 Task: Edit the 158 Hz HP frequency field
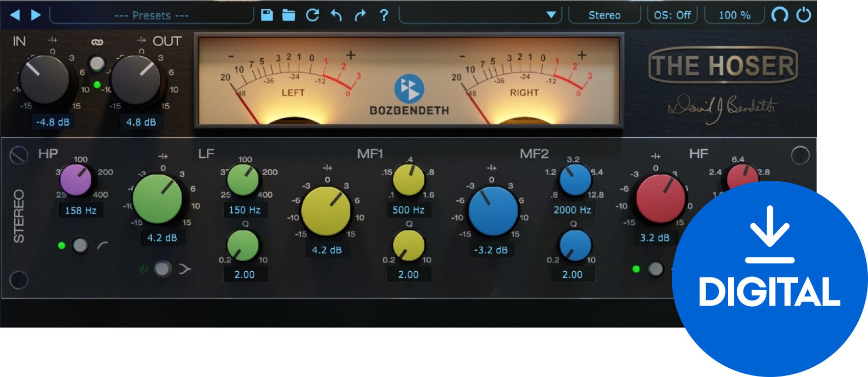[81, 210]
